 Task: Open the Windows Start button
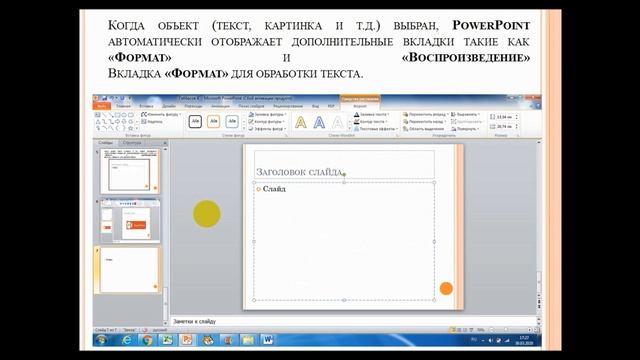click(x=101, y=340)
